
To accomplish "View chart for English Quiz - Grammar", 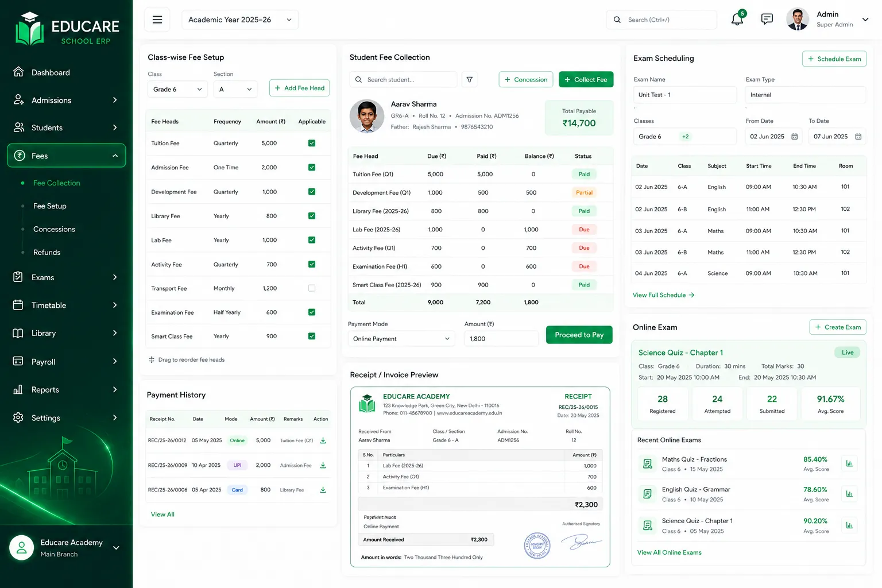I will (x=849, y=494).
